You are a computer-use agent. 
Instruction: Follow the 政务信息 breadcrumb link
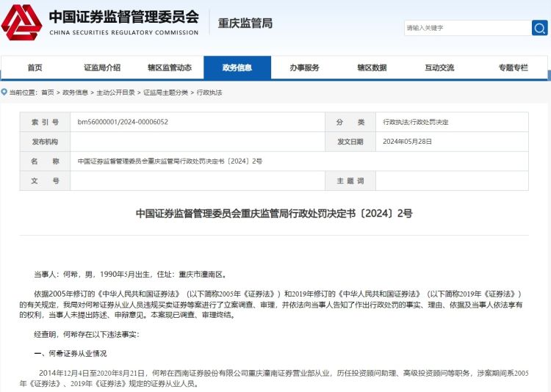pyautogui.click(x=75, y=92)
